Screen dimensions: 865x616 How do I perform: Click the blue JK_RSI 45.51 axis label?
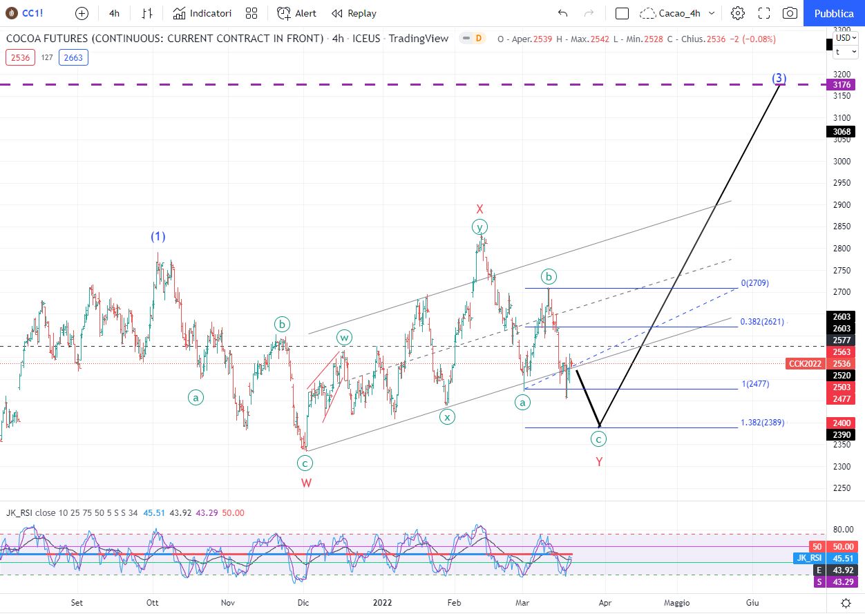[x=824, y=558]
